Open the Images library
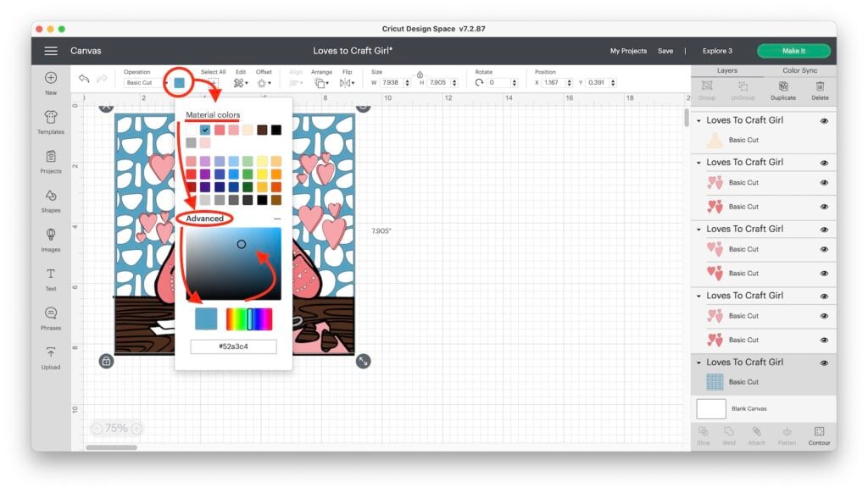Image resolution: width=868 pixels, height=493 pixels. click(51, 240)
